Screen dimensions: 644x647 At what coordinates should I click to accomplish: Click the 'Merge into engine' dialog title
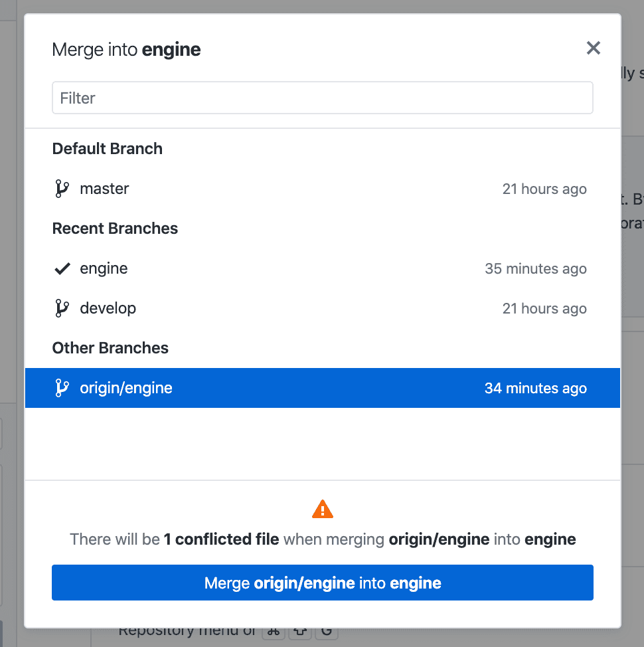click(126, 50)
